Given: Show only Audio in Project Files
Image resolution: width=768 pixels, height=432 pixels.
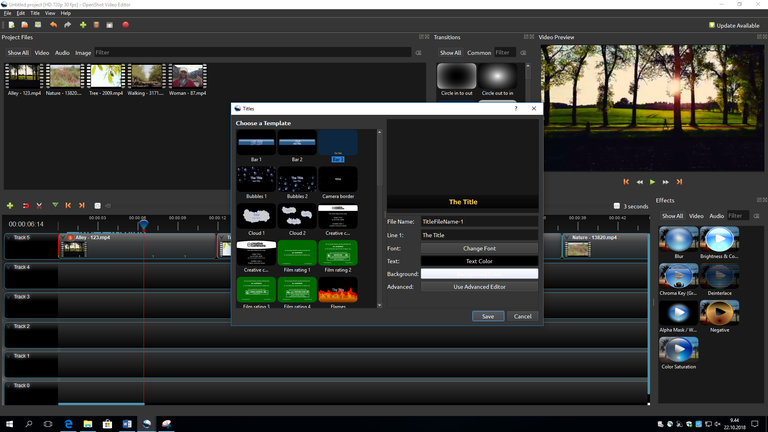Looking at the screenshot, I should (62, 52).
